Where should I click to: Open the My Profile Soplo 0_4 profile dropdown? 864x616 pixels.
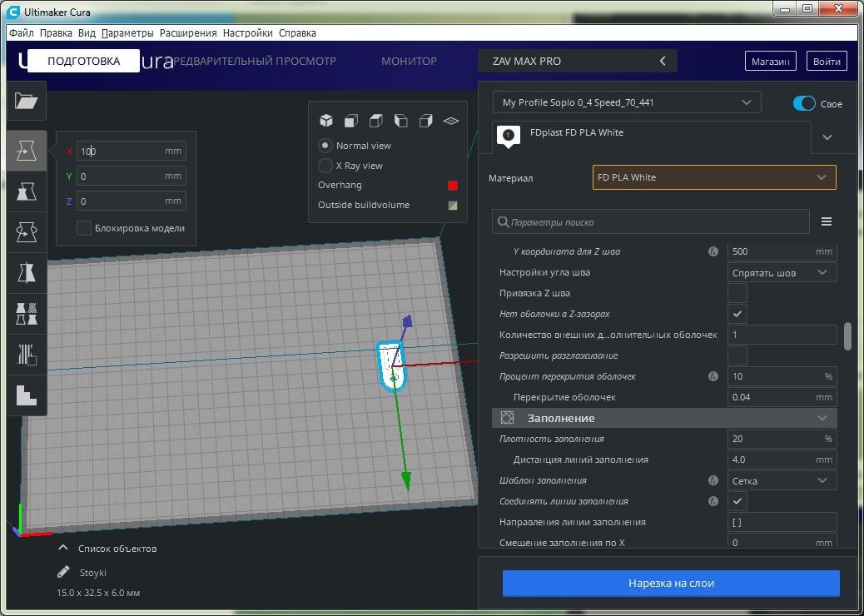627,102
